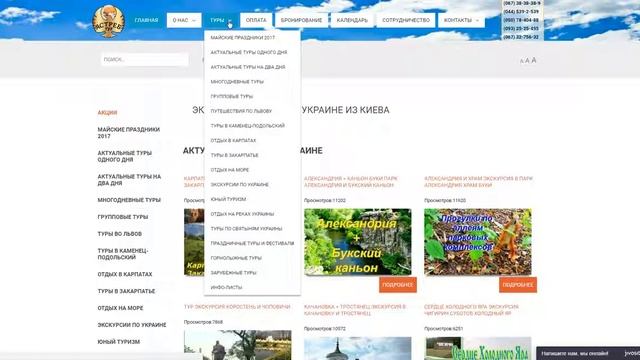Viewport: 640px width, 360px height.
Task: Open sidebar Групповые туры
Action: [x=122, y=217]
